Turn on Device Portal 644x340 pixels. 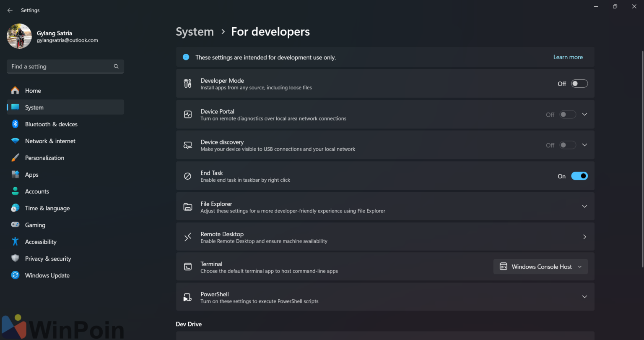[x=568, y=114]
